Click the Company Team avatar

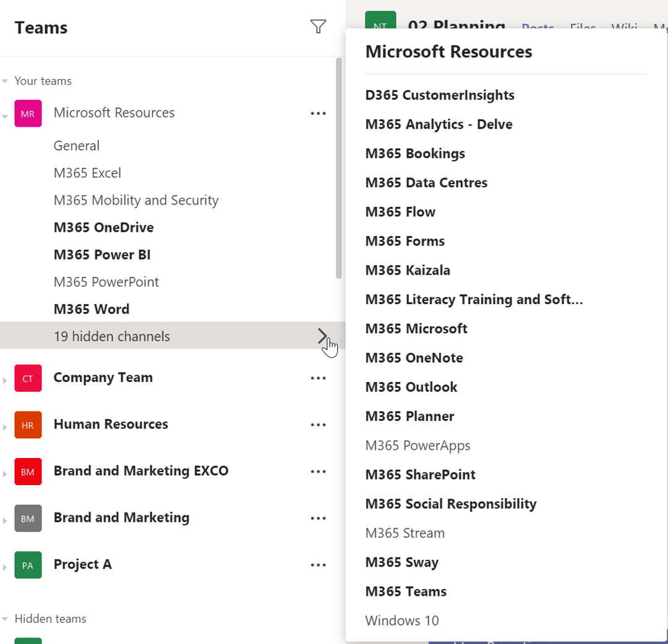pos(28,378)
